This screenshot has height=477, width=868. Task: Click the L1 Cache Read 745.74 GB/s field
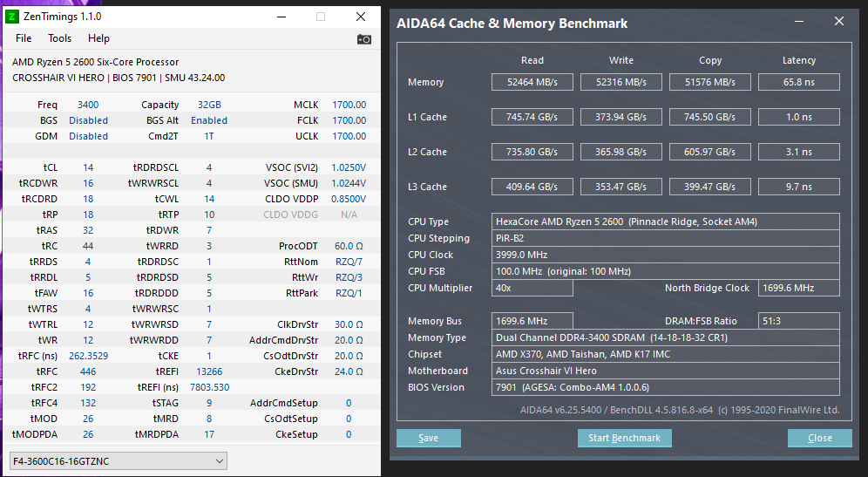tap(532, 117)
